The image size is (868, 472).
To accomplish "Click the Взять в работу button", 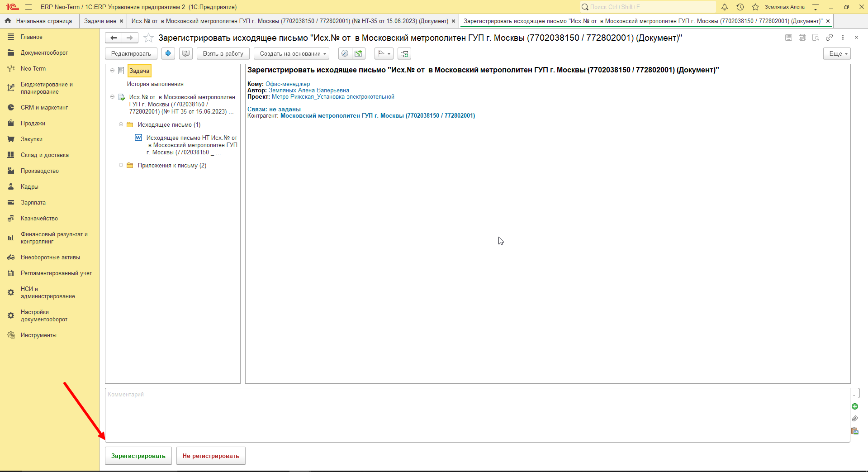I will click(x=223, y=53).
